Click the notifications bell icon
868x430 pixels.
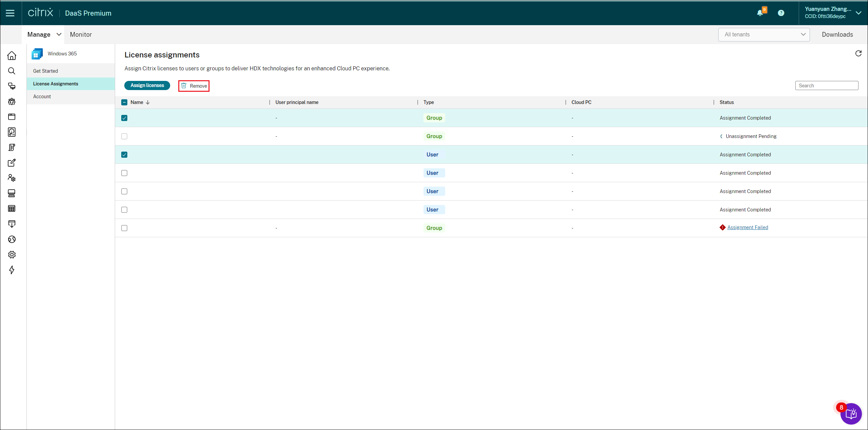point(760,13)
